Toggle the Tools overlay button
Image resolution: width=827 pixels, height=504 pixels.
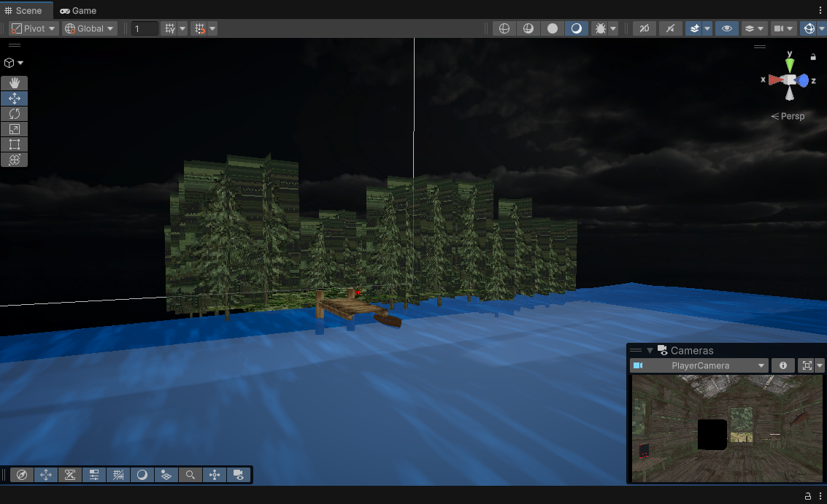pos(46,475)
